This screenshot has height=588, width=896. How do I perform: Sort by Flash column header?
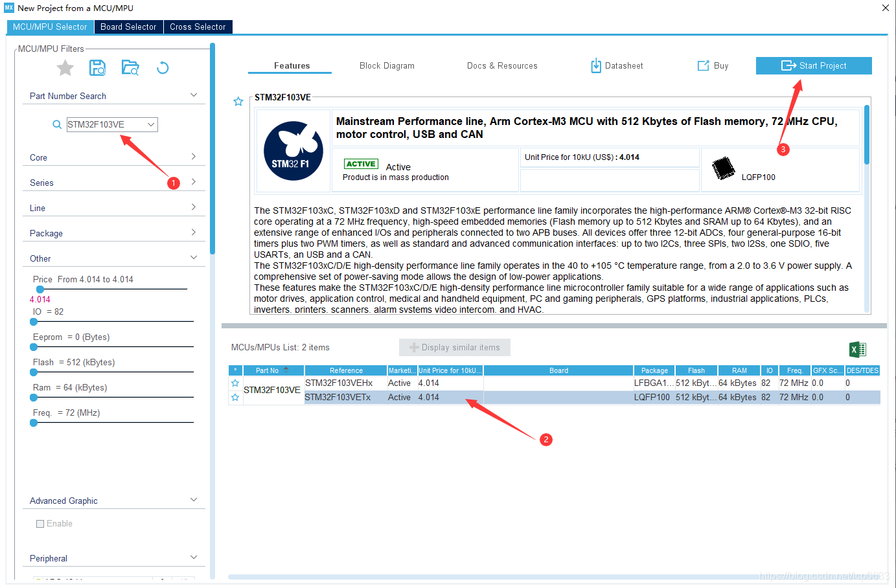[696, 370]
